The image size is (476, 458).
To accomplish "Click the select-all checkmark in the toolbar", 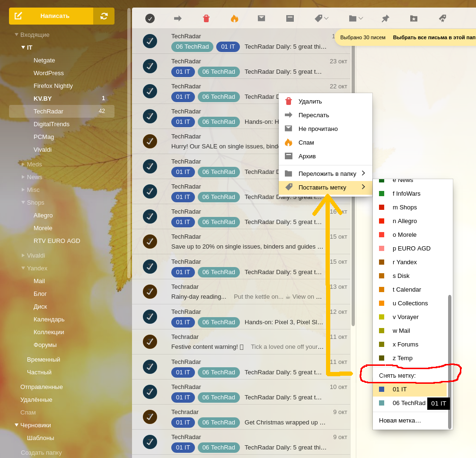I will [x=150, y=18].
